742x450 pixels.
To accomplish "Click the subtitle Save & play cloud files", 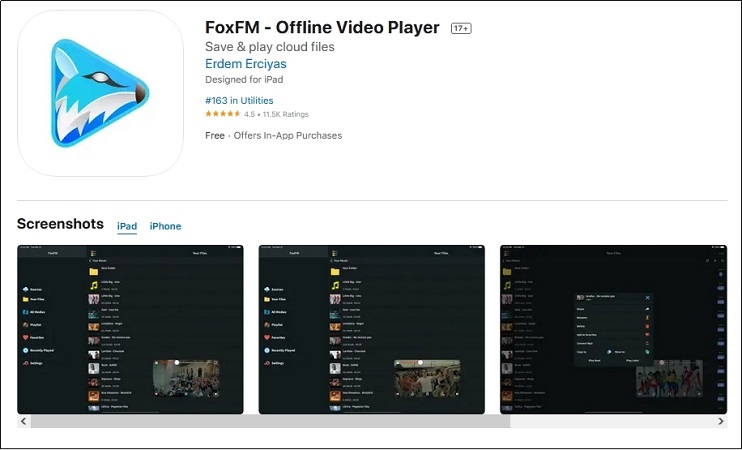I will tap(270, 47).
